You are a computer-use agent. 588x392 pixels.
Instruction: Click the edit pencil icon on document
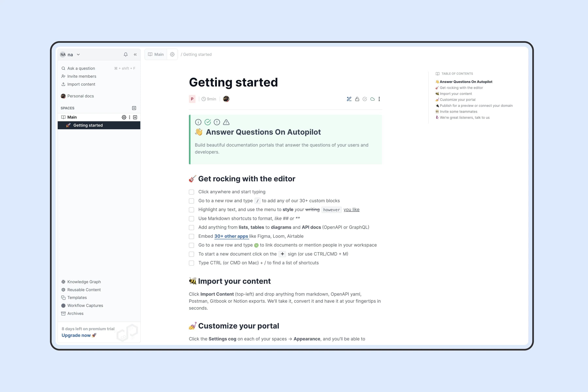click(x=349, y=98)
